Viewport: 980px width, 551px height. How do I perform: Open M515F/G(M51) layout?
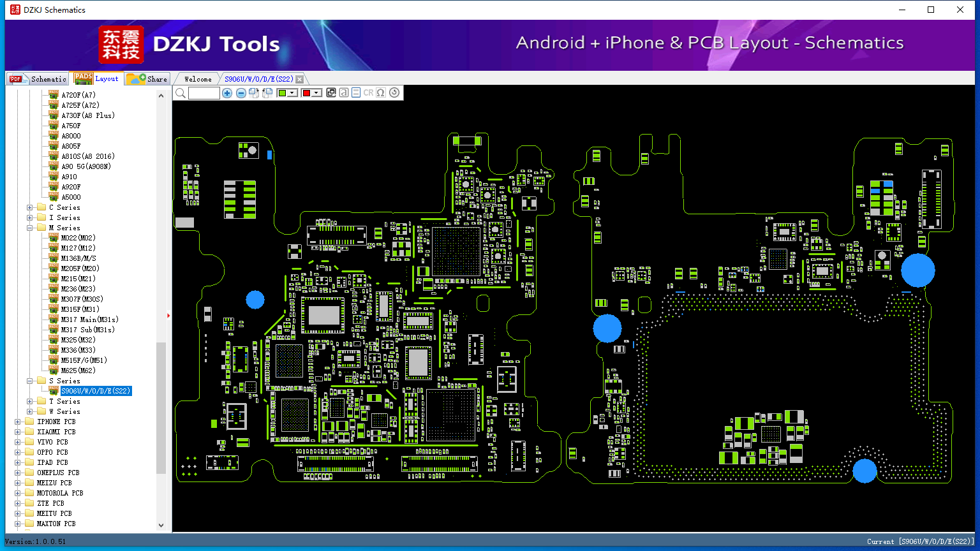[x=84, y=360]
